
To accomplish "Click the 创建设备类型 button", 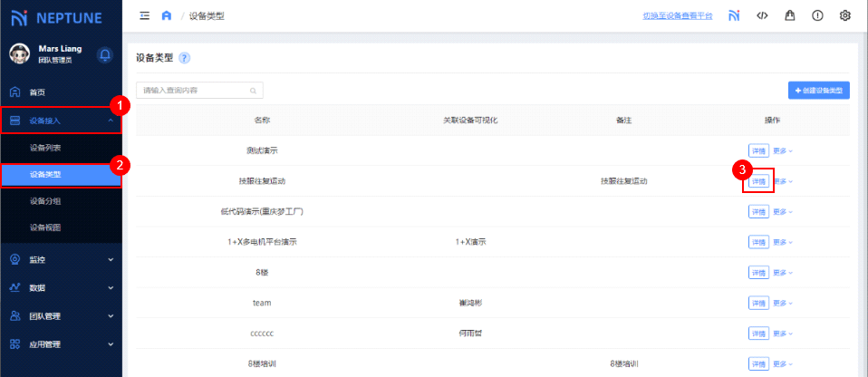I will pyautogui.click(x=818, y=91).
